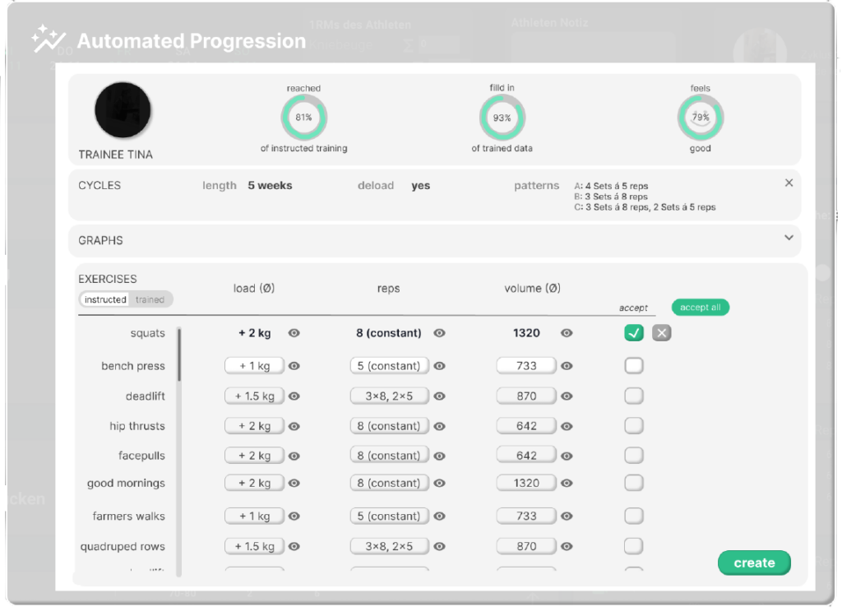Click the eye icon beside bench press load

[x=294, y=366]
